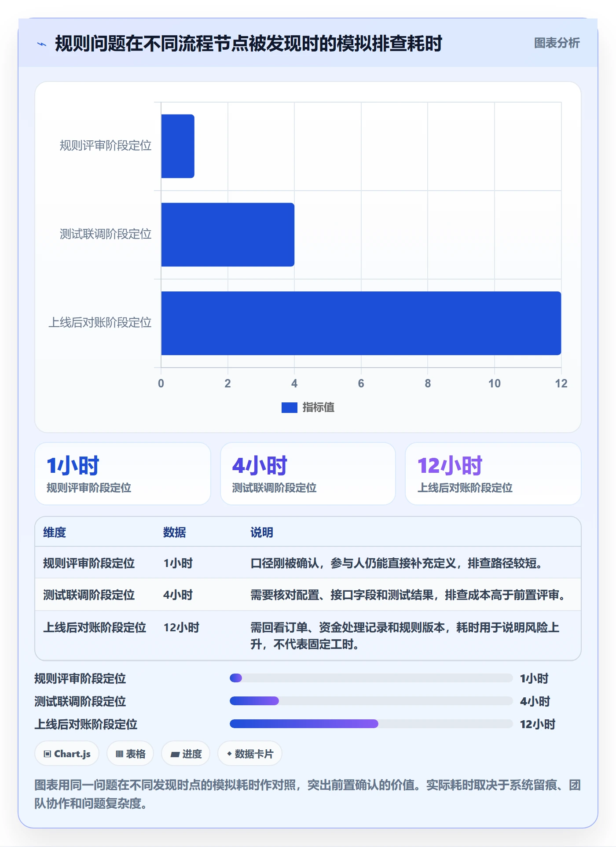616x847 pixels.
Task: Click the x-axis tick label 12
Action: (x=561, y=383)
